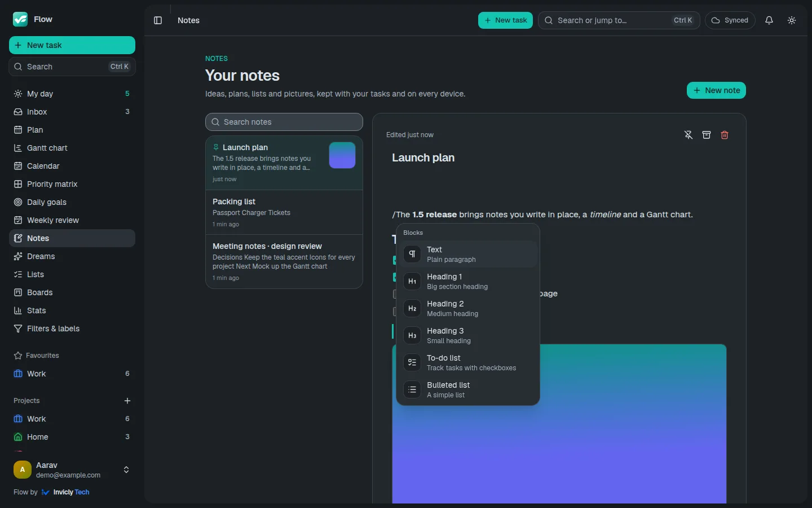Open the Lists page

pyautogui.click(x=72, y=274)
